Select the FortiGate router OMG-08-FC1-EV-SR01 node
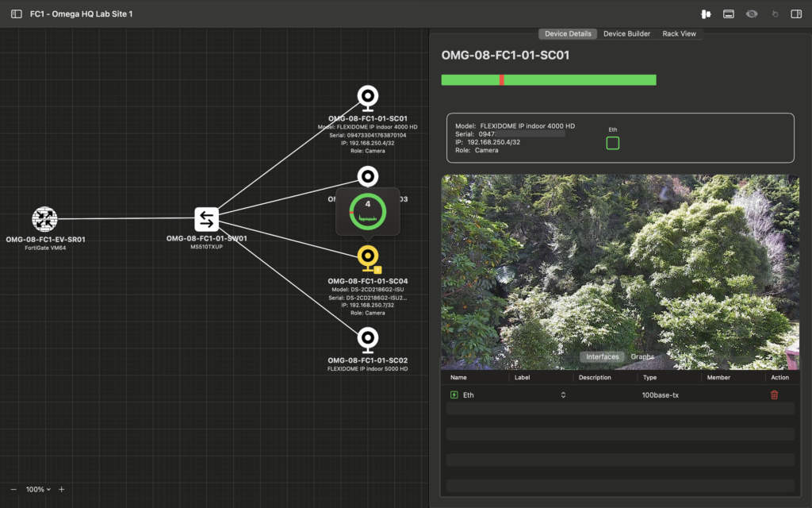 45,218
